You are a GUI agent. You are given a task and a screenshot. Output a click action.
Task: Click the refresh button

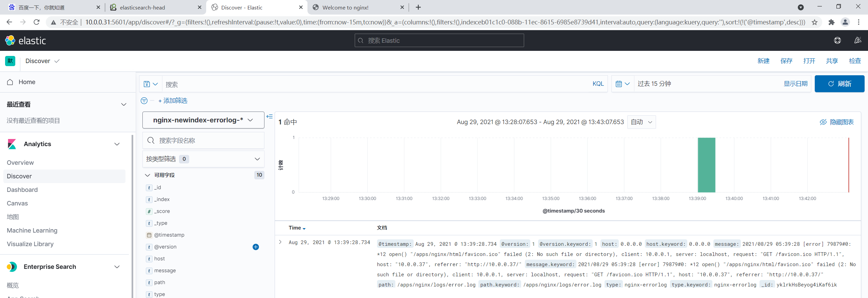coord(840,84)
